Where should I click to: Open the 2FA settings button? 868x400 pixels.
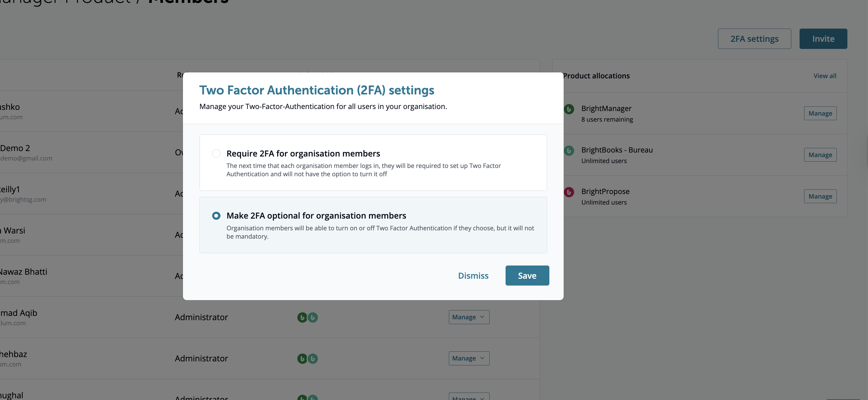[x=754, y=39]
